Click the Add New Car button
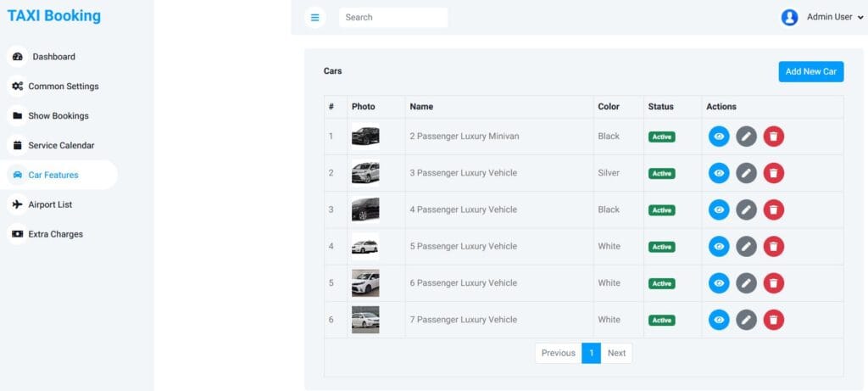This screenshot has height=391, width=868. tap(811, 71)
